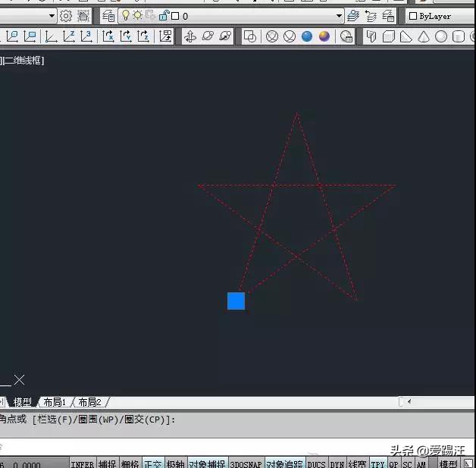This screenshot has width=476, height=468.
Task: Click the horizontal scrollbar left arrow
Action: point(409,402)
